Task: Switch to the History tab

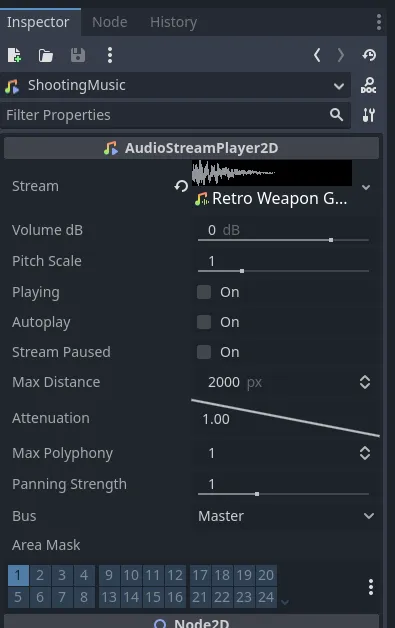Action: pos(173,22)
